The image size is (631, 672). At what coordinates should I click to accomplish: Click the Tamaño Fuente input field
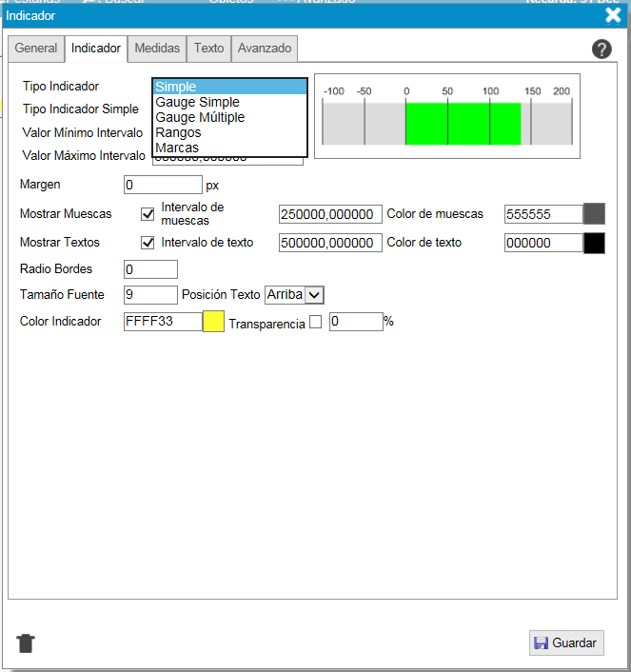point(150,295)
